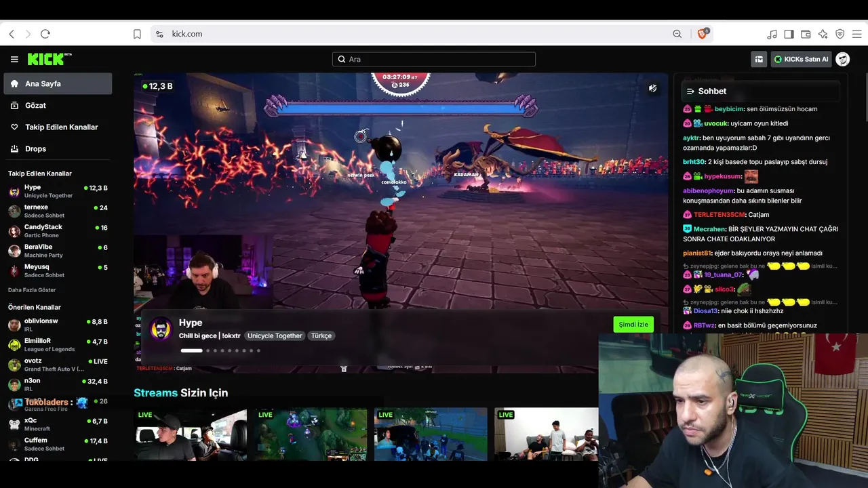
Task: Click the Unicycle Together category tag
Action: coord(275,336)
